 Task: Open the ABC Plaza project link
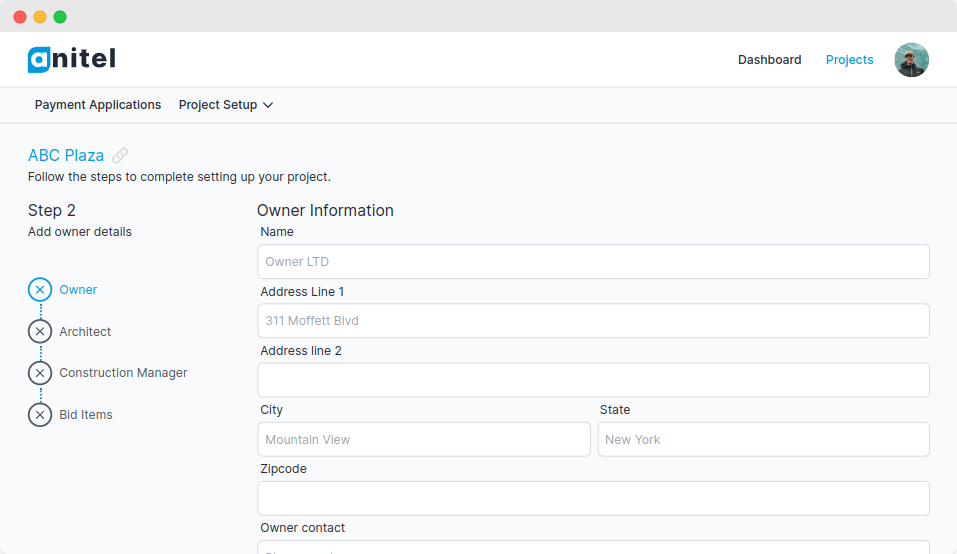66,156
